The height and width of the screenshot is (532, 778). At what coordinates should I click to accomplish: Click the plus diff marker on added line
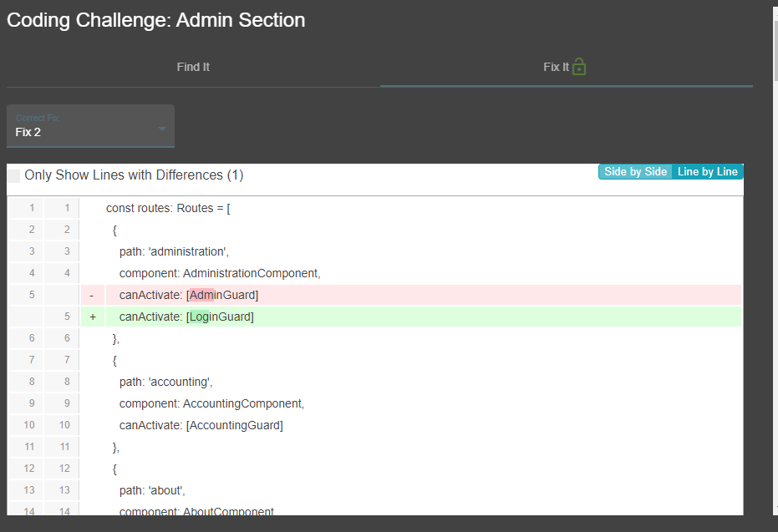click(92, 316)
